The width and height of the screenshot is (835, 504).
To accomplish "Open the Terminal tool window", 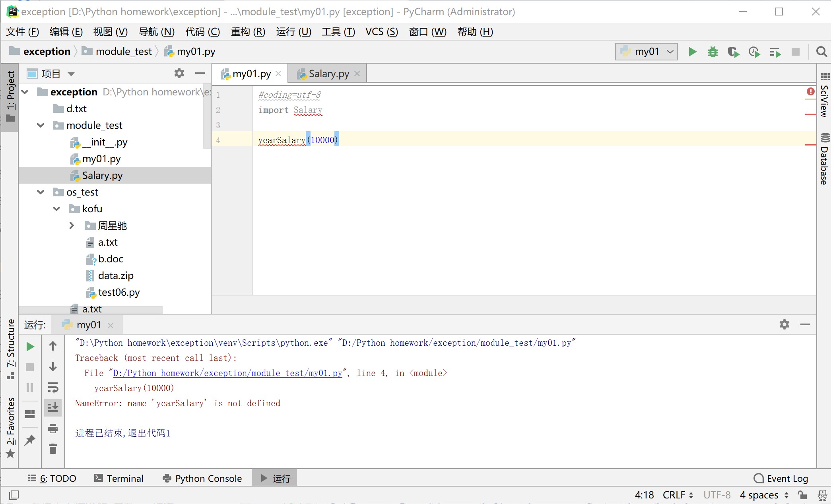I will [x=118, y=478].
